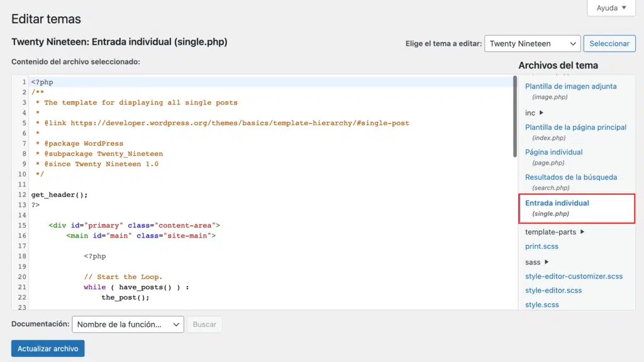Open style.scss file in the list
The image size is (644, 362).
click(541, 305)
